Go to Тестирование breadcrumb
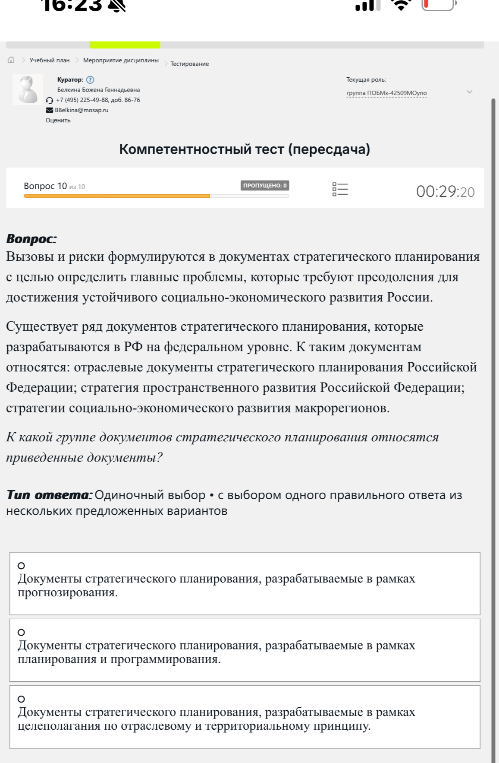The height and width of the screenshot is (763, 499). 189,64
